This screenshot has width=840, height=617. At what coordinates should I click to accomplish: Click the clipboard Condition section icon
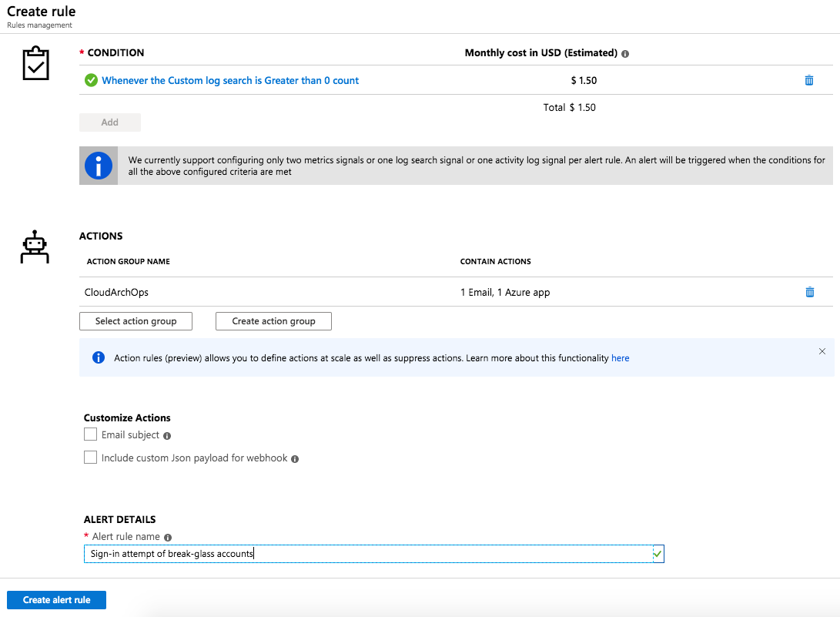click(35, 65)
